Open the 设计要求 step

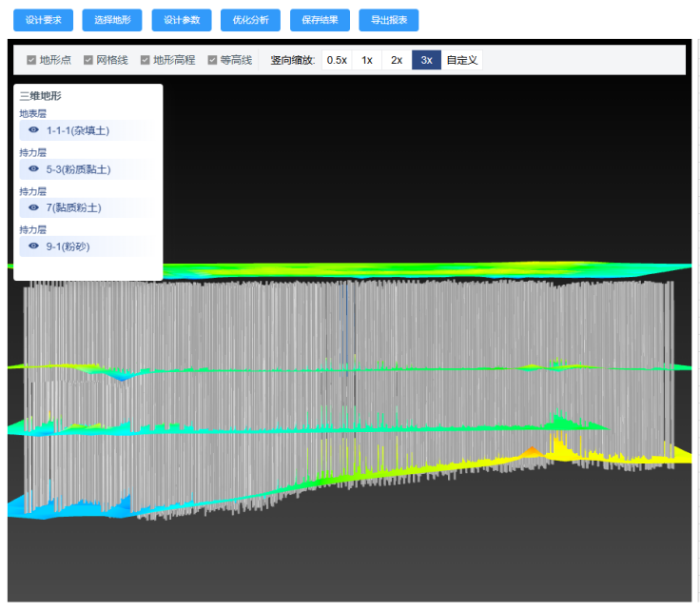click(x=43, y=20)
